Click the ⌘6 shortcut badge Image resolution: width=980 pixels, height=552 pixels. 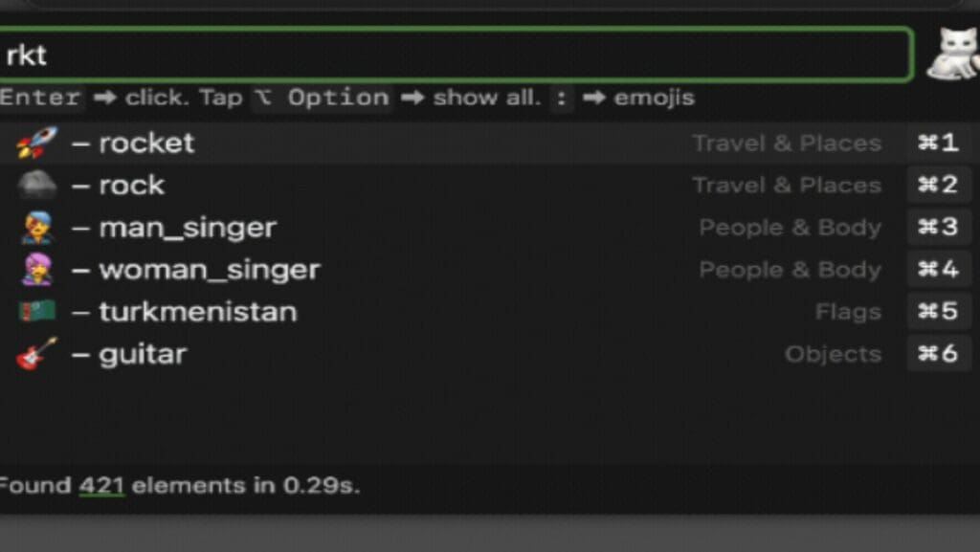coord(938,353)
